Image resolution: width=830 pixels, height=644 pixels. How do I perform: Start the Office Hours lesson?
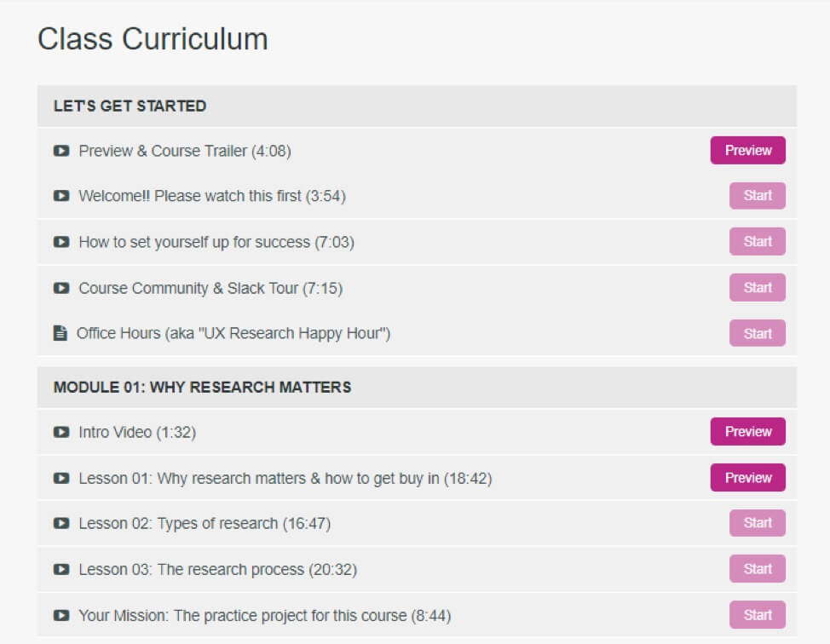757,334
